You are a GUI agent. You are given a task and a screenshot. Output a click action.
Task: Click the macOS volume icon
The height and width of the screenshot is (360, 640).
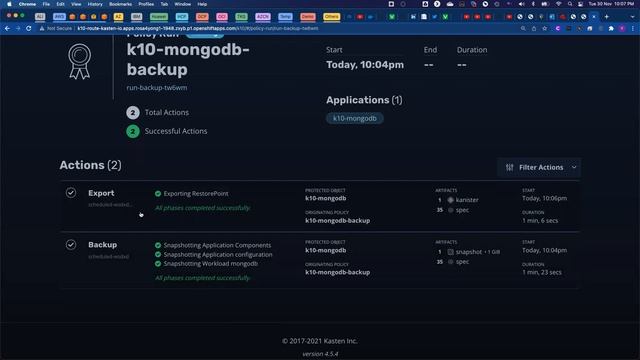522,4
